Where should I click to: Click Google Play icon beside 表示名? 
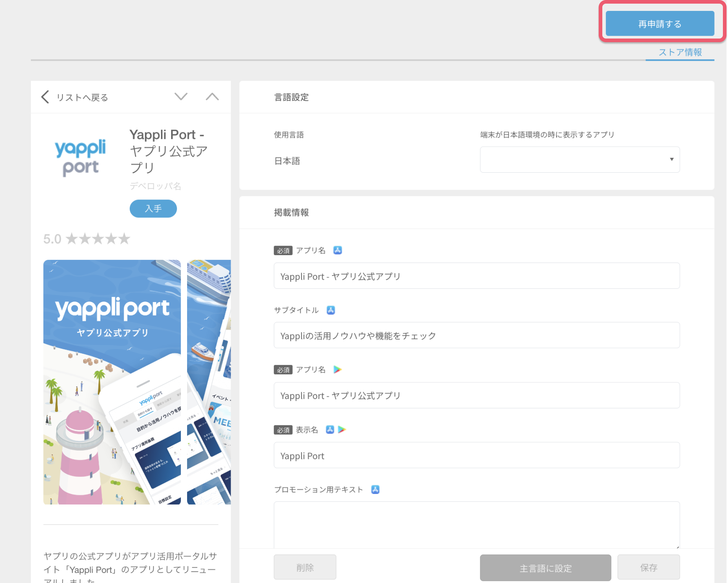[x=342, y=430]
